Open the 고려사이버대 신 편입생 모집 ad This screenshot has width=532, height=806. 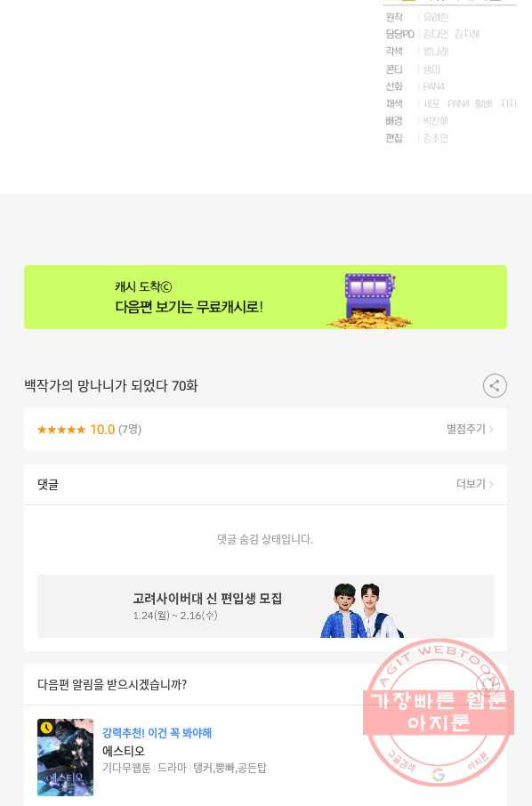[x=265, y=607]
